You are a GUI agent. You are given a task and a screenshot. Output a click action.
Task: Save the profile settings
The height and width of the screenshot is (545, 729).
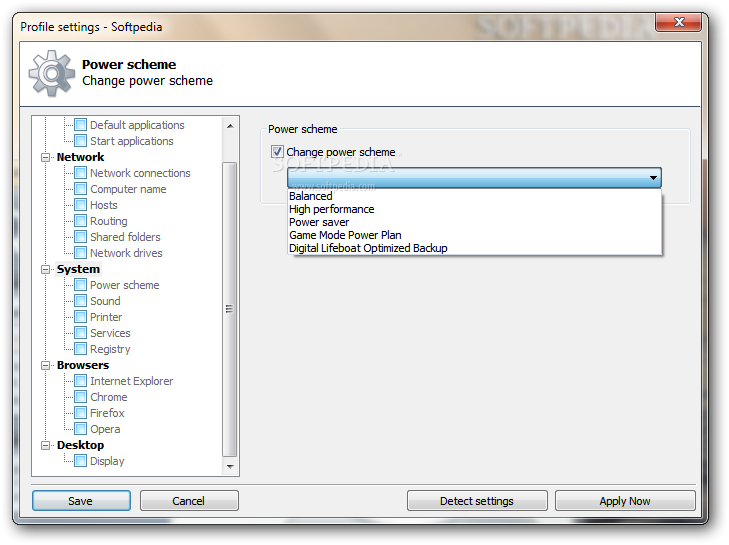click(x=81, y=501)
